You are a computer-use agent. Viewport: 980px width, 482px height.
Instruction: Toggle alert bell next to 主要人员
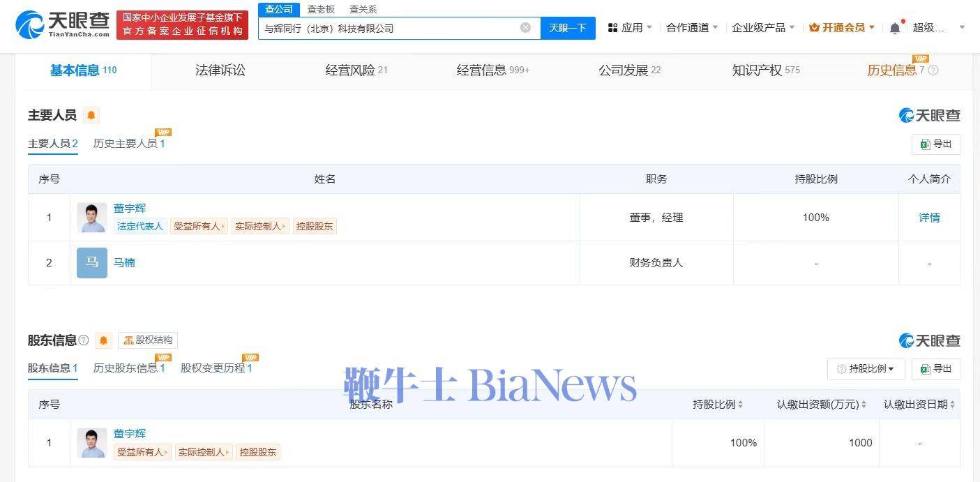[x=91, y=115]
